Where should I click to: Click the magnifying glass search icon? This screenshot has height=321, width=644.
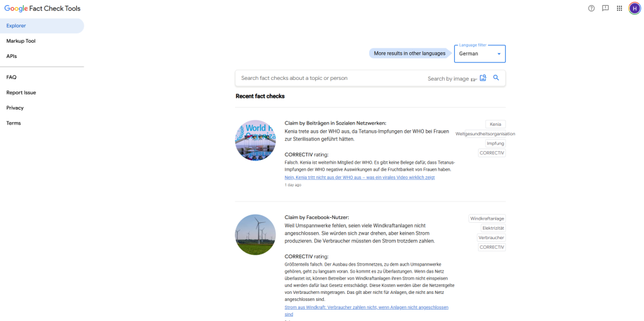click(496, 78)
